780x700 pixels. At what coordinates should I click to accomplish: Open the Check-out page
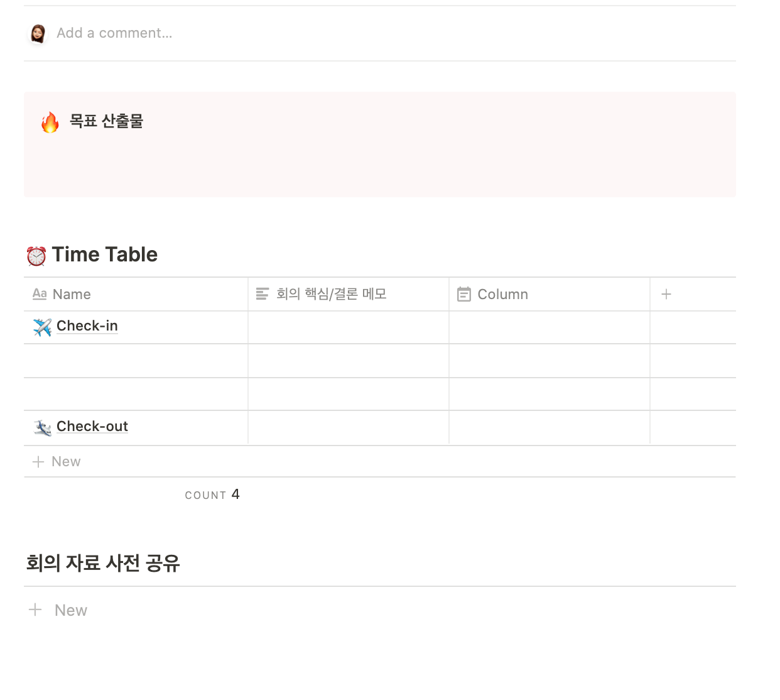click(92, 427)
